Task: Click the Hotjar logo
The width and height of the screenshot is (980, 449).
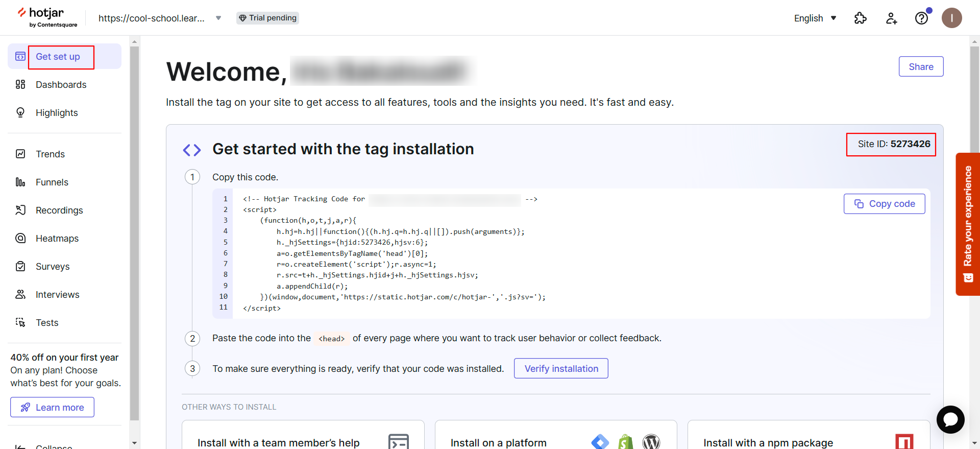Action: point(47,17)
